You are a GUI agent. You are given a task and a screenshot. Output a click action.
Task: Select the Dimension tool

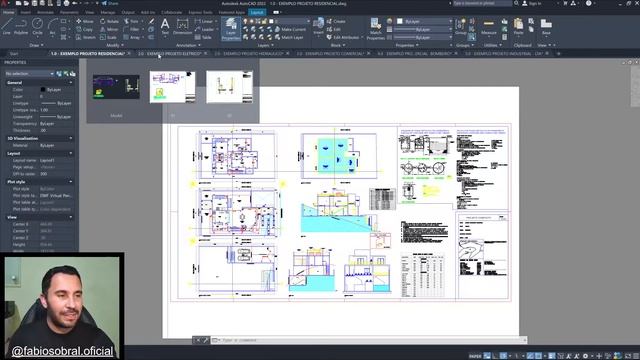[x=182, y=27]
